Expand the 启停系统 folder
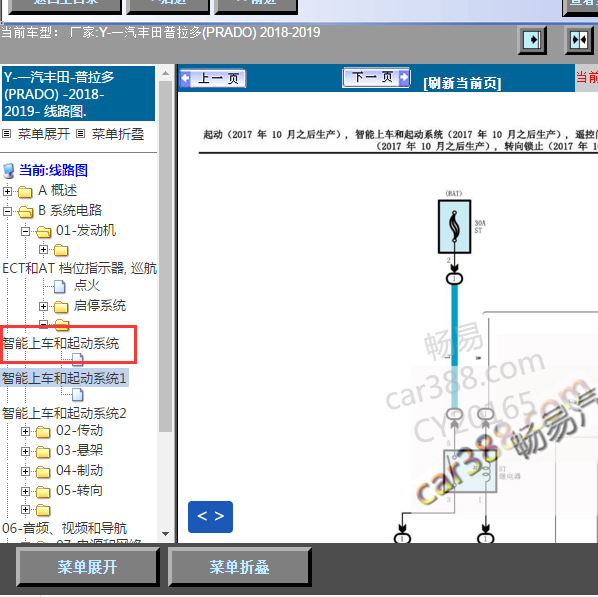 click(x=43, y=306)
